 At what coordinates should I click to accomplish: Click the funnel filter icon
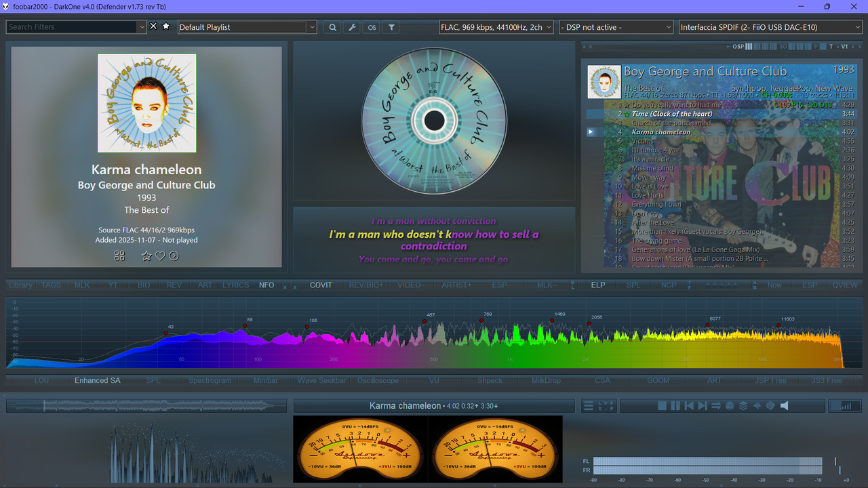pos(391,27)
